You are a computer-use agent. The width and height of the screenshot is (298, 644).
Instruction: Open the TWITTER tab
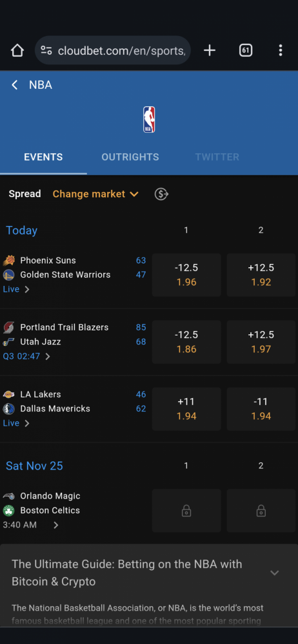coord(217,157)
